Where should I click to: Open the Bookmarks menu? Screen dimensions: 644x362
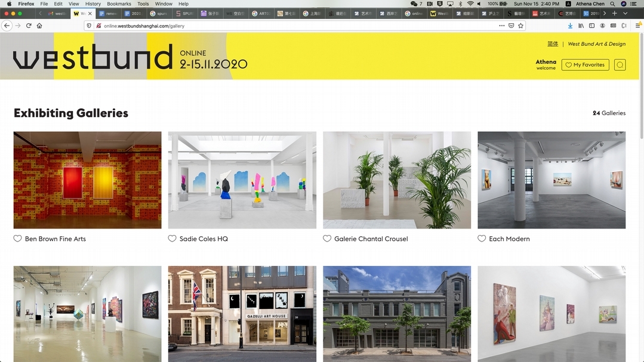[119, 4]
